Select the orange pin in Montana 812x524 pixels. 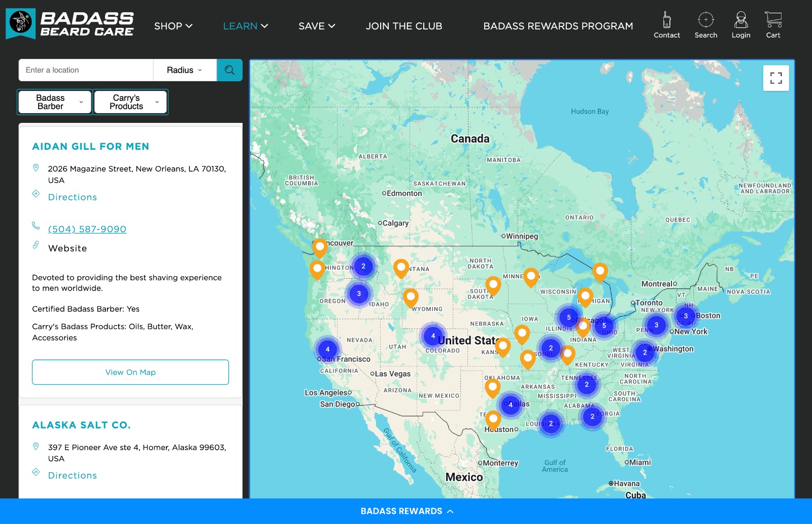[401, 269]
